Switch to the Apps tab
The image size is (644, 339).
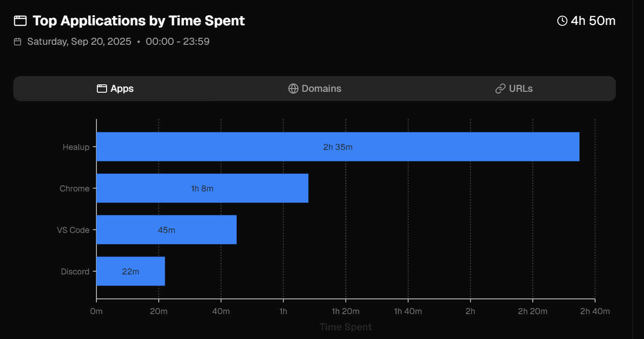click(x=115, y=89)
